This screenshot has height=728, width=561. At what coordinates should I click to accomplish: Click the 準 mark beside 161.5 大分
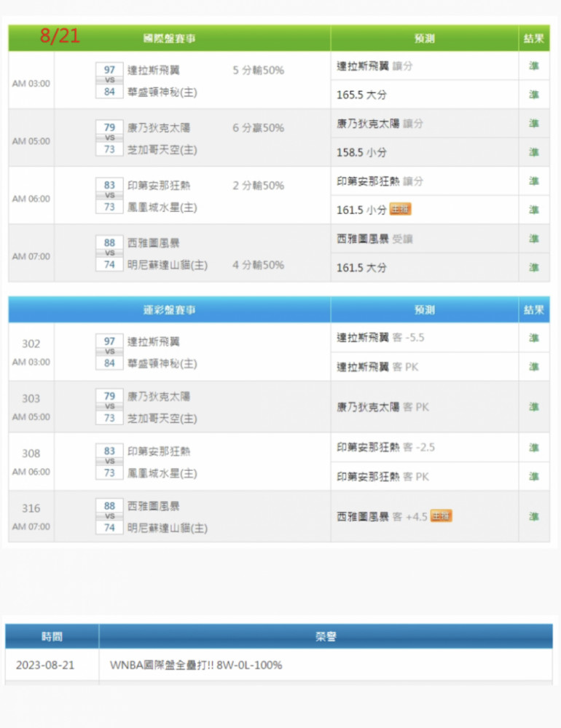(x=533, y=267)
